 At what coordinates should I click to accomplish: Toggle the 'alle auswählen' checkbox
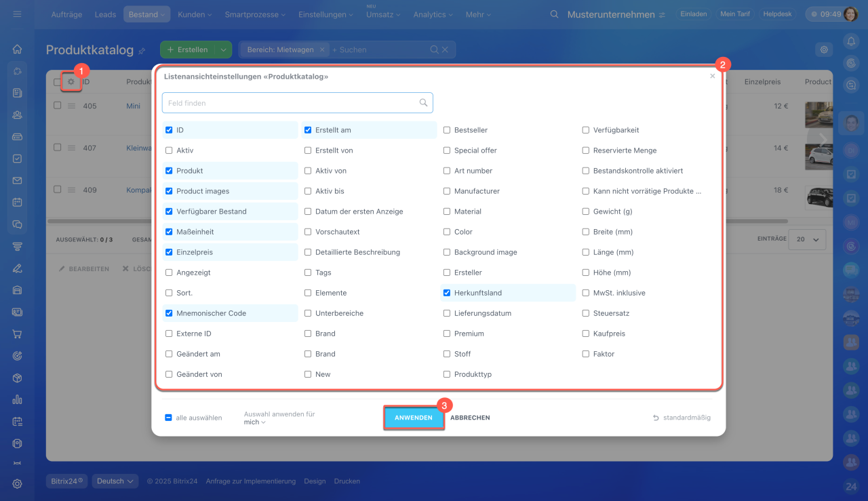(168, 418)
